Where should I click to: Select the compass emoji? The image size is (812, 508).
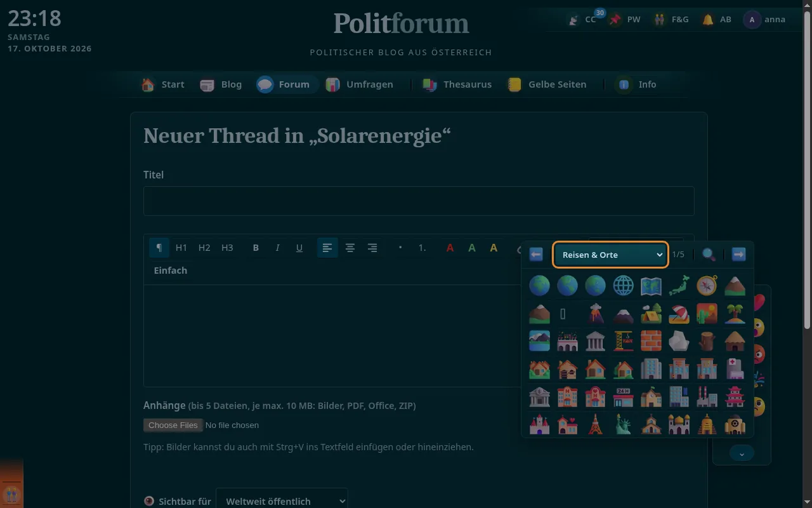707,286
